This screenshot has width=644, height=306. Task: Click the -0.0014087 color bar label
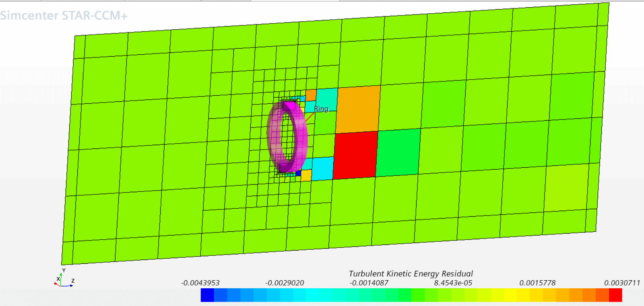click(369, 283)
